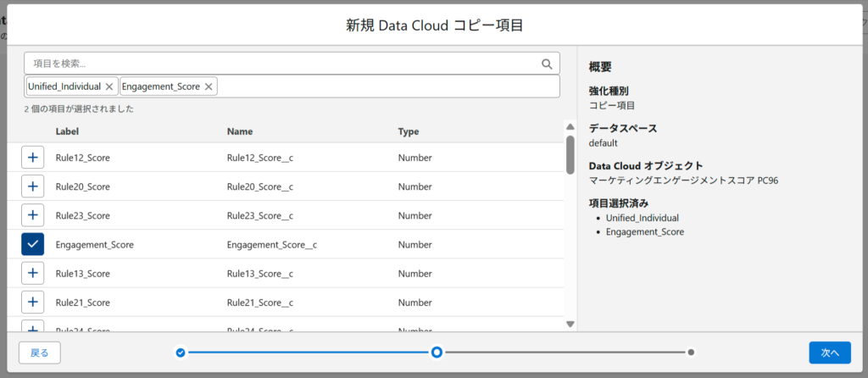The width and height of the screenshot is (868, 378).
Task: Click the Rule21_Score__c name cell
Action: [x=259, y=303]
